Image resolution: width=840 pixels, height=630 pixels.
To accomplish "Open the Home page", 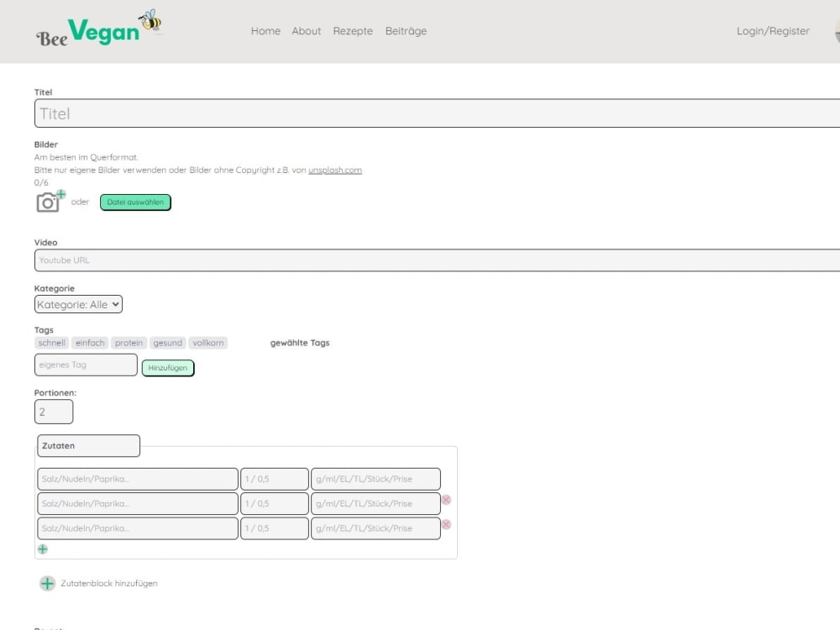I will coord(265,31).
